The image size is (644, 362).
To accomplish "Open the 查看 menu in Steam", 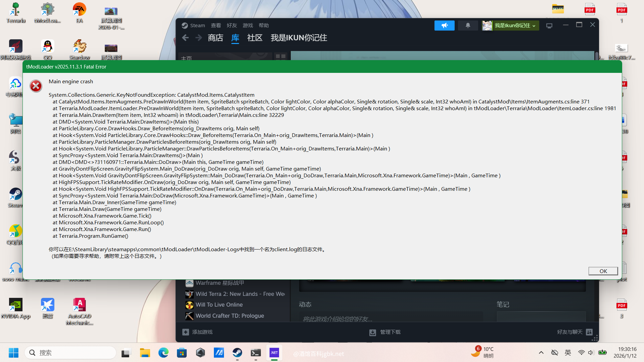I will [x=216, y=26].
